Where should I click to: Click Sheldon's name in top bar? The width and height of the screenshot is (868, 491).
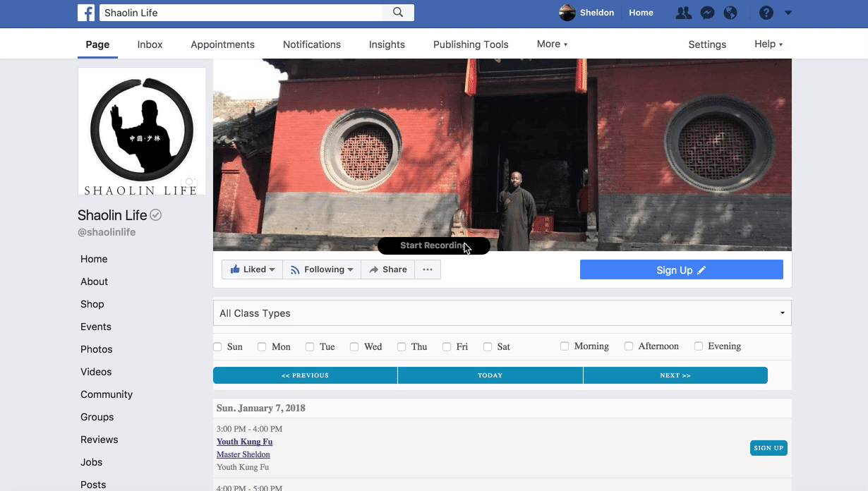pos(597,13)
